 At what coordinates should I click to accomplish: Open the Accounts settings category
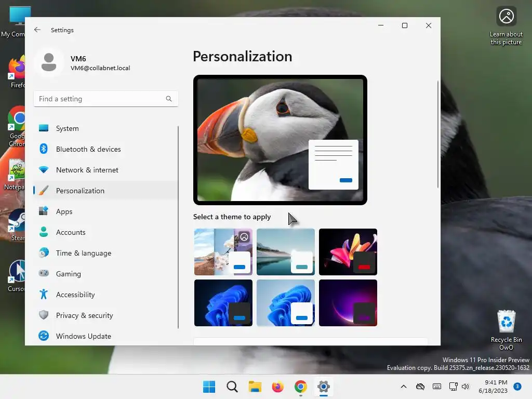click(105, 232)
